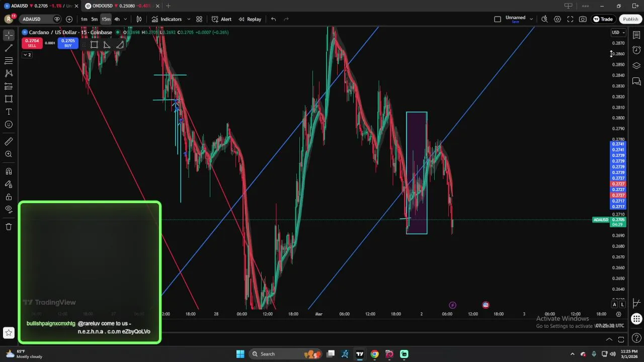Open the chats panel in right sidebar
This screenshot has height=362, width=644.
pos(636,81)
